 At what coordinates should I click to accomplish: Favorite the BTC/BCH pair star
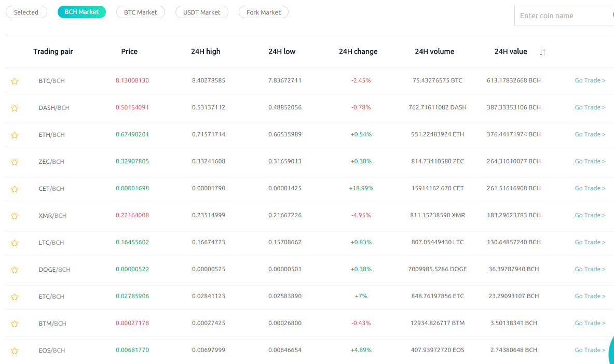(x=15, y=81)
